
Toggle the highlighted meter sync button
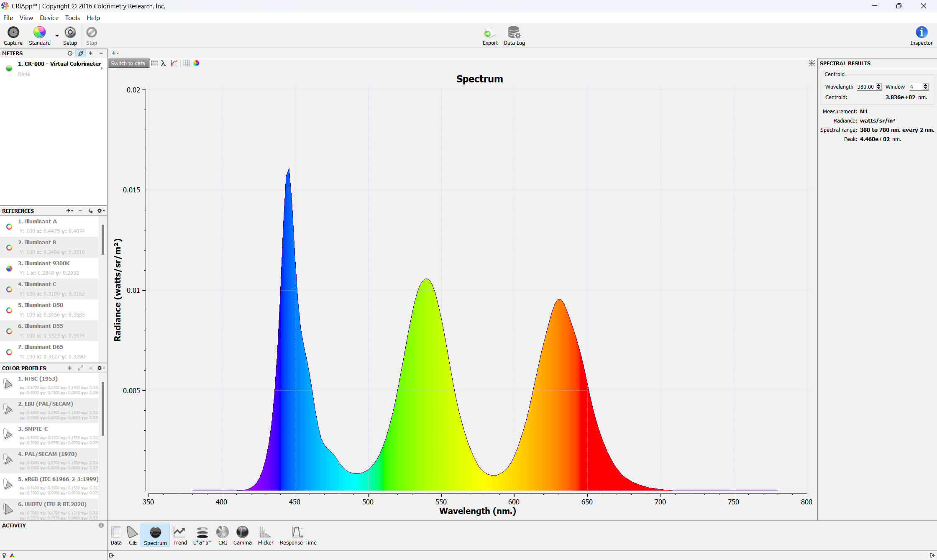pos(81,53)
